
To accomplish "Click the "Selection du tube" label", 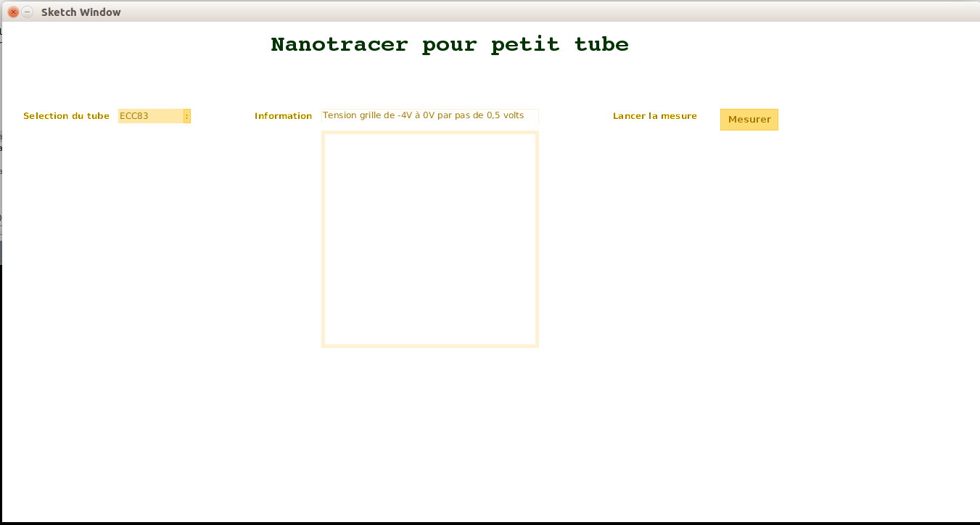I will 66,116.
